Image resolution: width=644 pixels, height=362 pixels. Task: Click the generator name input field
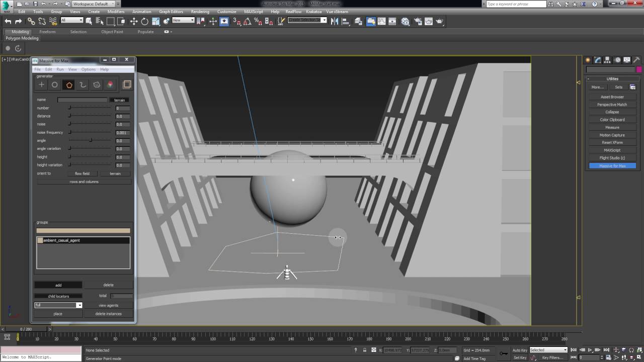(82, 100)
